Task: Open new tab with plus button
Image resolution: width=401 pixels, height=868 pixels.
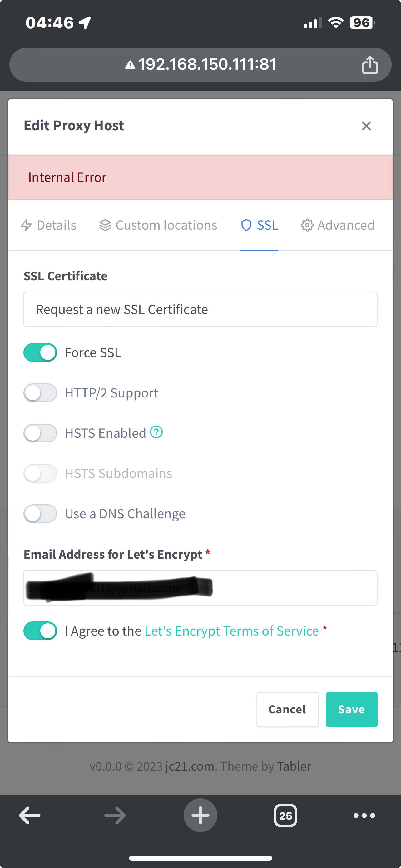Action: (x=200, y=816)
